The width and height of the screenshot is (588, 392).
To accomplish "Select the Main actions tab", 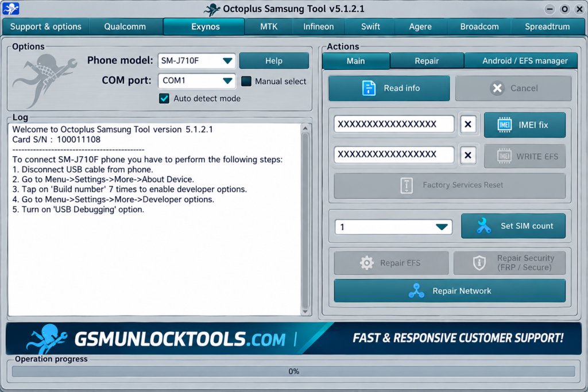I will point(355,61).
